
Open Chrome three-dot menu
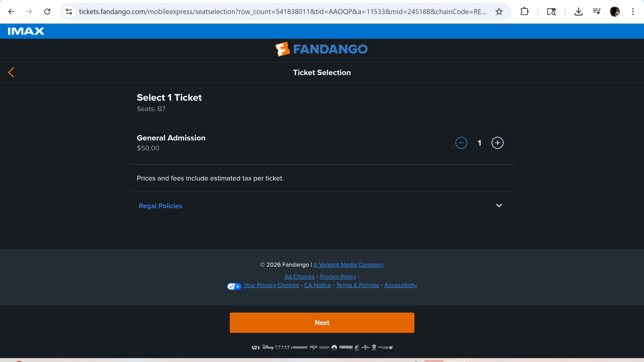click(x=633, y=12)
